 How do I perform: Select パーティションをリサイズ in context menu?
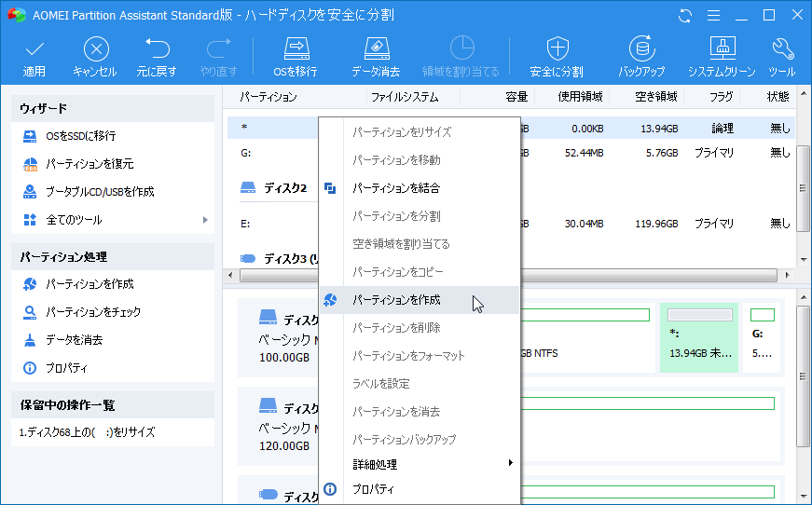pyautogui.click(x=420, y=132)
